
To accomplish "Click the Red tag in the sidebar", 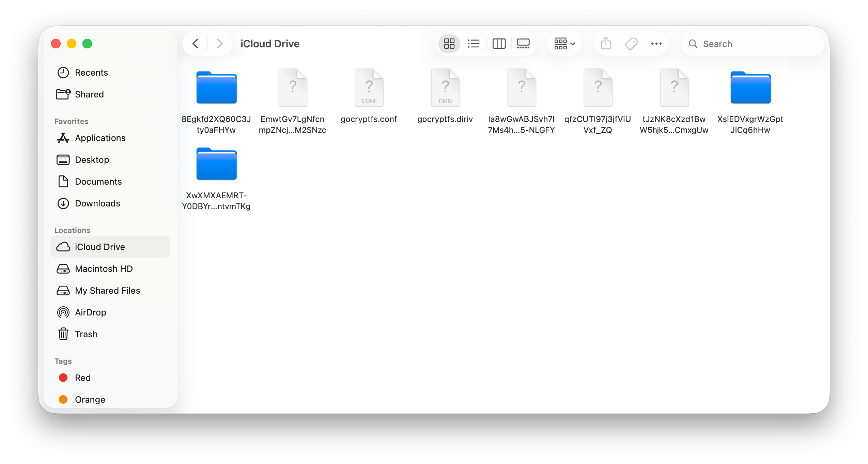I will coord(82,377).
